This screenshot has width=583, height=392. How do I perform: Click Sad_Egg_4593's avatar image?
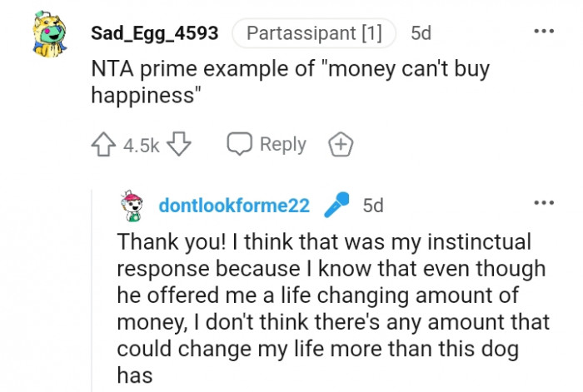pos(50,36)
